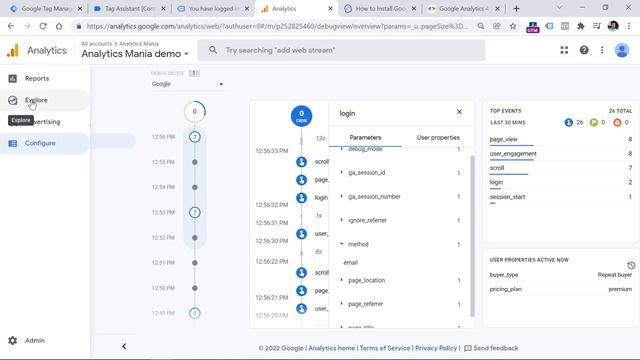Open the Analytics Mania demo property selector
This screenshot has width=640, height=360.
(135, 54)
